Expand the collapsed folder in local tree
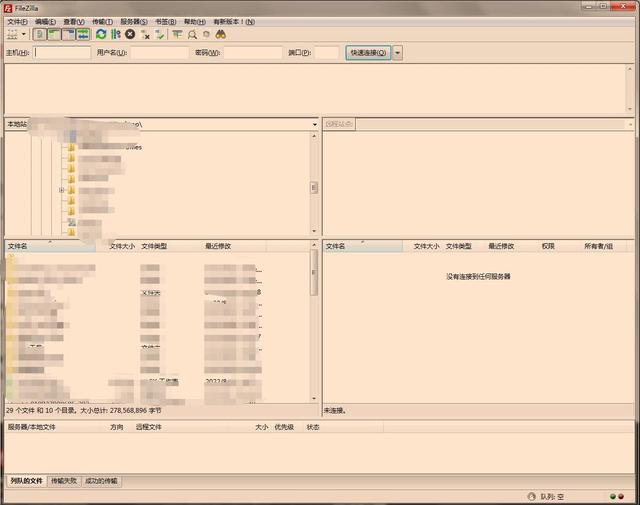 click(62, 190)
